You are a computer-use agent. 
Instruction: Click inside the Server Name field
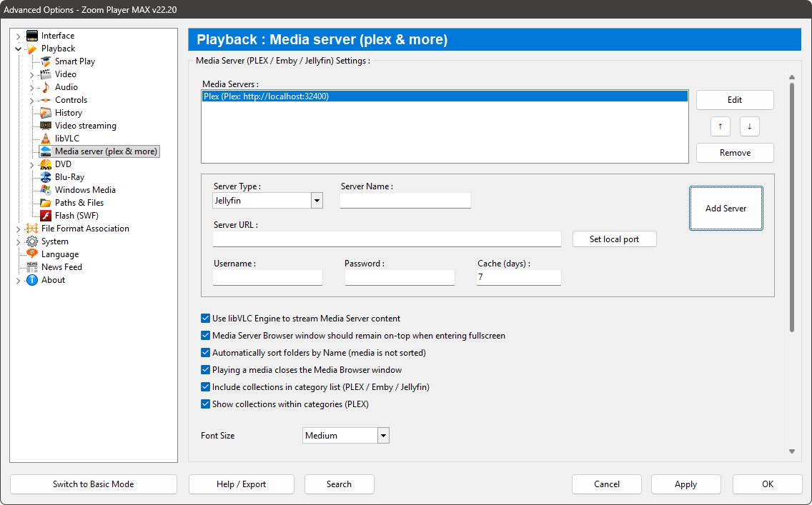point(405,200)
